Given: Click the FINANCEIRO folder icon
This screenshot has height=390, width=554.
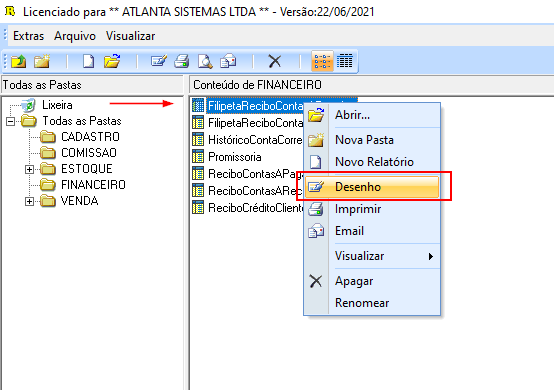Looking at the screenshot, I should click(x=48, y=185).
